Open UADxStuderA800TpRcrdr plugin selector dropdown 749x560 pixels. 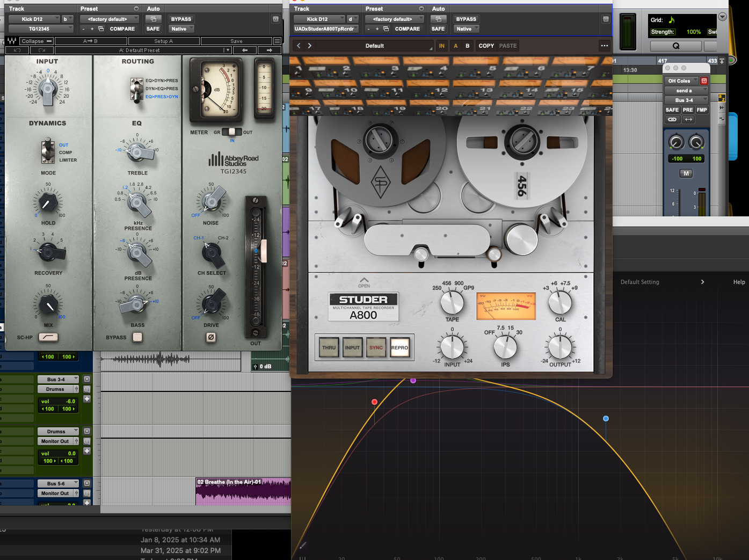coord(326,29)
